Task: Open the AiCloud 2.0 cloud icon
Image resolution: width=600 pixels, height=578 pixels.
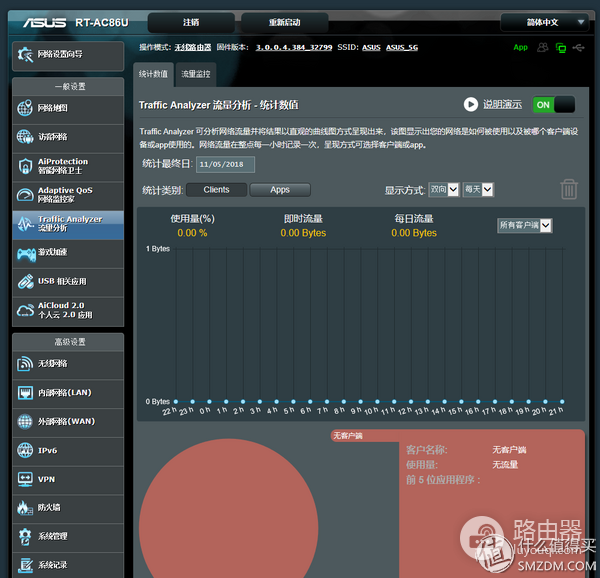Action: 25,311
